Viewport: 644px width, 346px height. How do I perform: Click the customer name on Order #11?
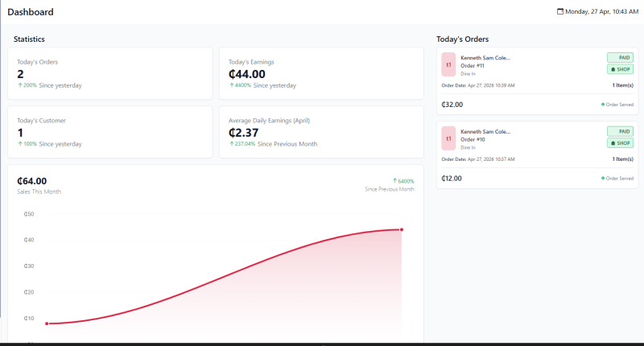click(485, 58)
